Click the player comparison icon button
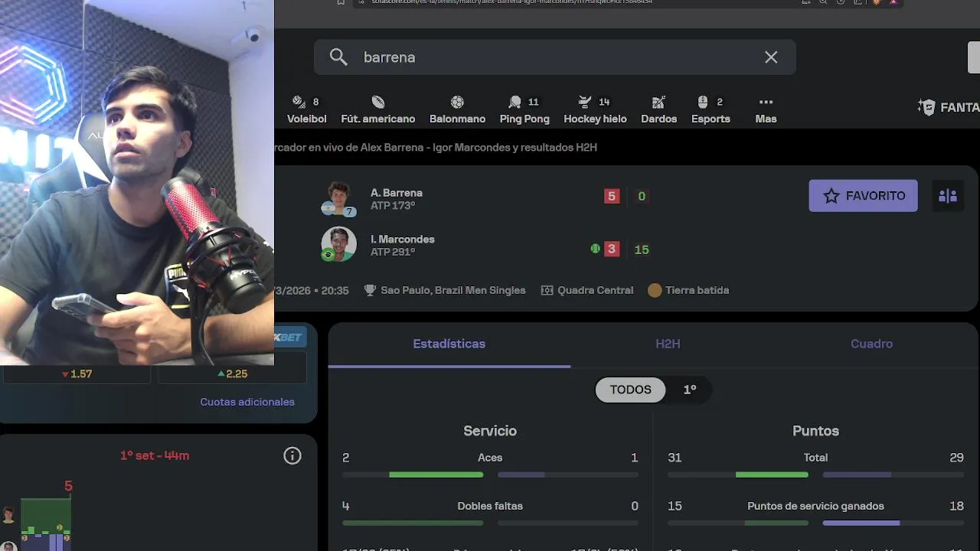The width and height of the screenshot is (980, 551). click(948, 196)
